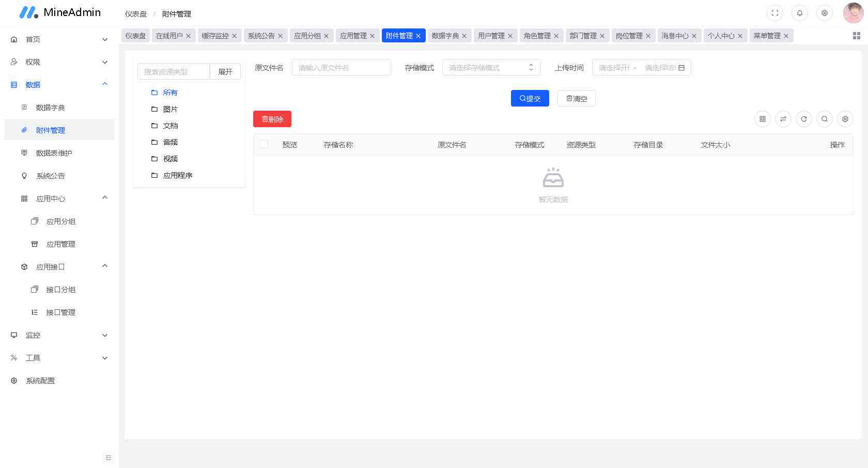The image size is (868, 468).
Task: Close the 应用分组 tab
Action: click(x=327, y=36)
